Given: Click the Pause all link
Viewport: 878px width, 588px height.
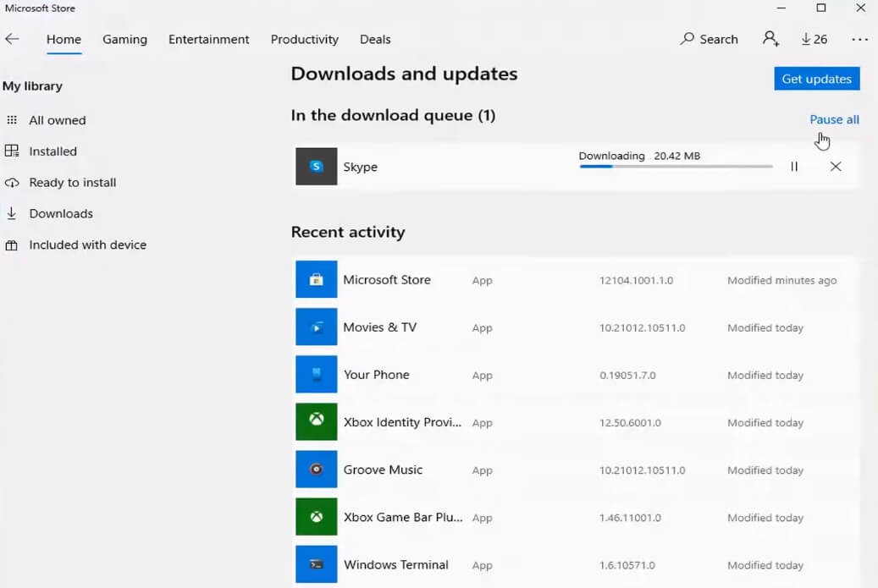Looking at the screenshot, I should point(834,119).
